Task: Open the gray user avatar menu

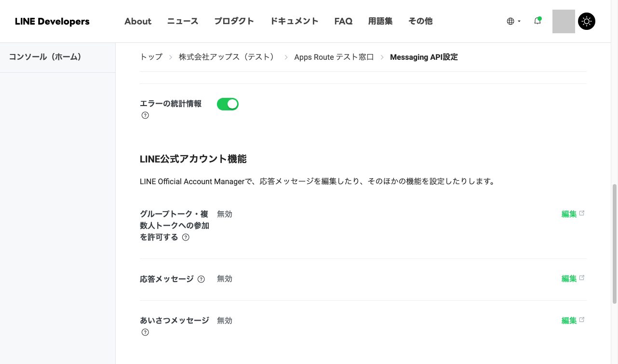Action: click(x=564, y=21)
